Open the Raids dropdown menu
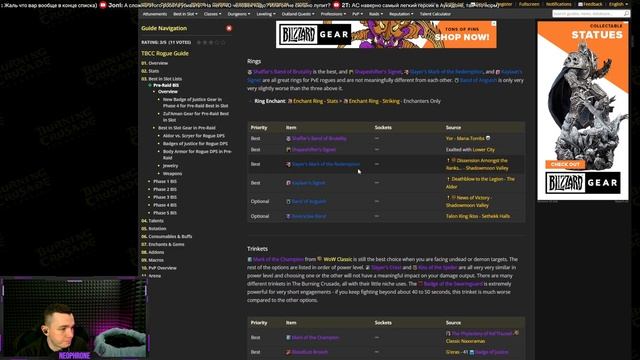The width and height of the screenshot is (640, 360). pos(376,14)
